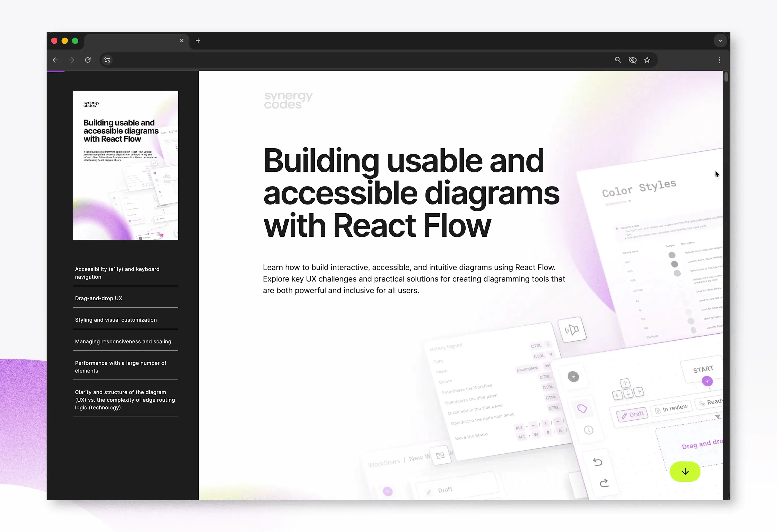Click the macOS green fullscreen button

coord(75,41)
